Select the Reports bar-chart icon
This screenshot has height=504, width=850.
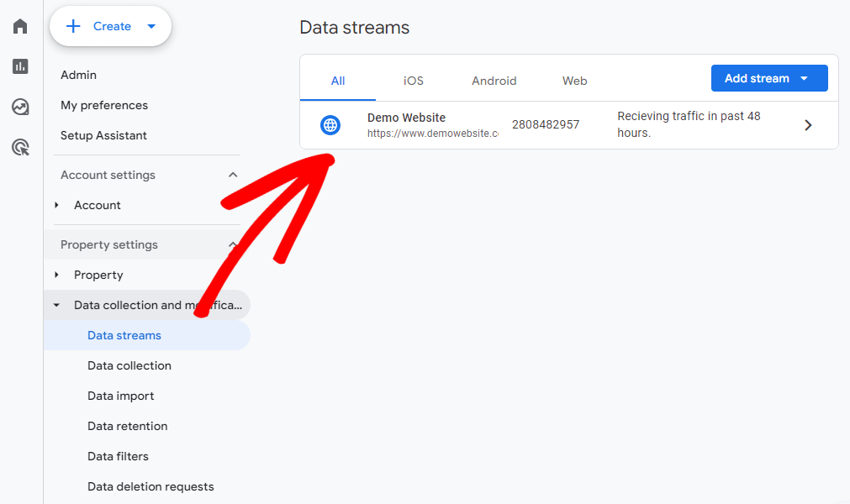click(19, 66)
